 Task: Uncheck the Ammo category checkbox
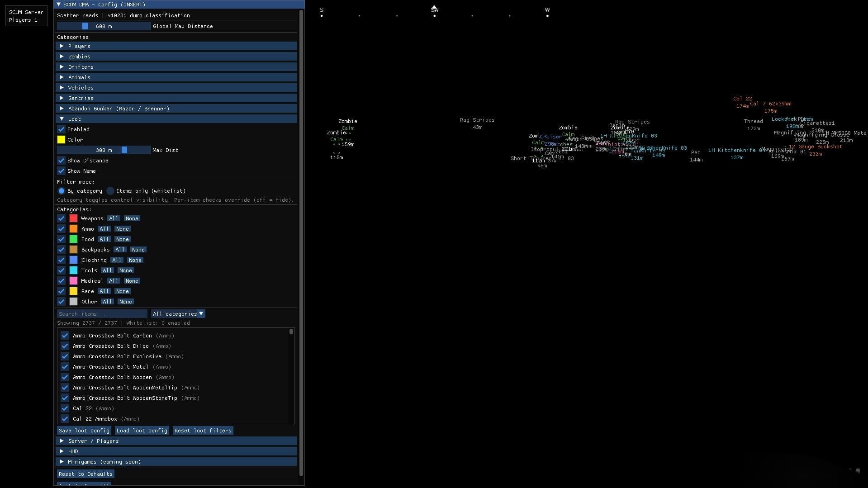click(61, 229)
